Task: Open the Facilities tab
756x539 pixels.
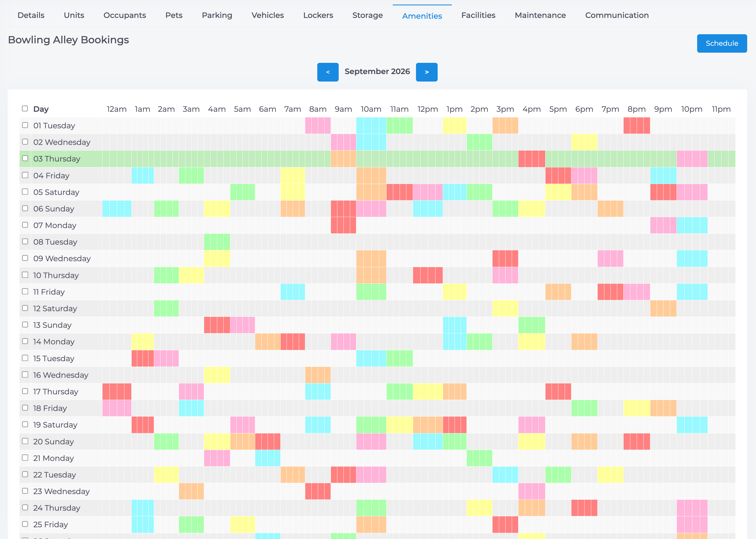Action: [478, 15]
